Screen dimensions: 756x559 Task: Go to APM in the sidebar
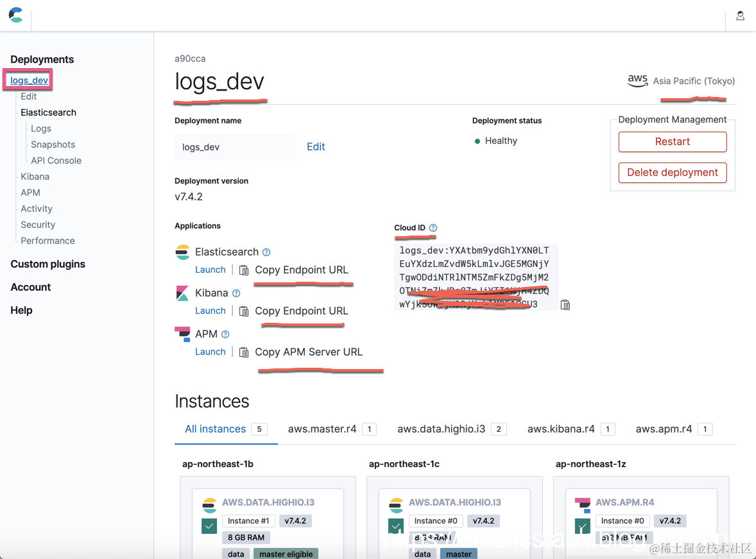point(30,193)
